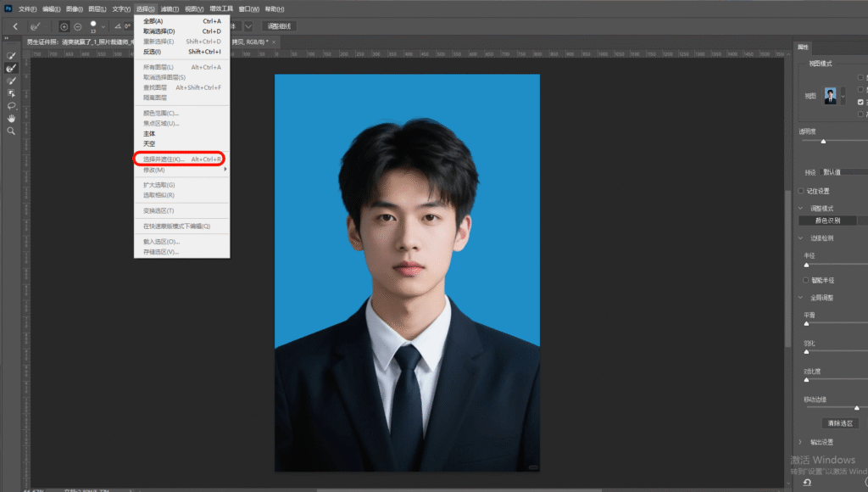Open the 滤镜(T) menu
This screenshot has width=868, height=492.
(x=170, y=8)
